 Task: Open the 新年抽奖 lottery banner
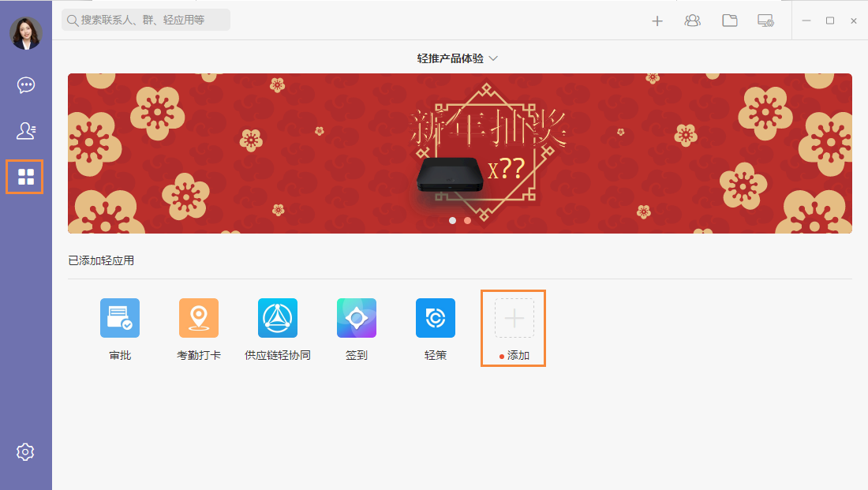pos(460,152)
